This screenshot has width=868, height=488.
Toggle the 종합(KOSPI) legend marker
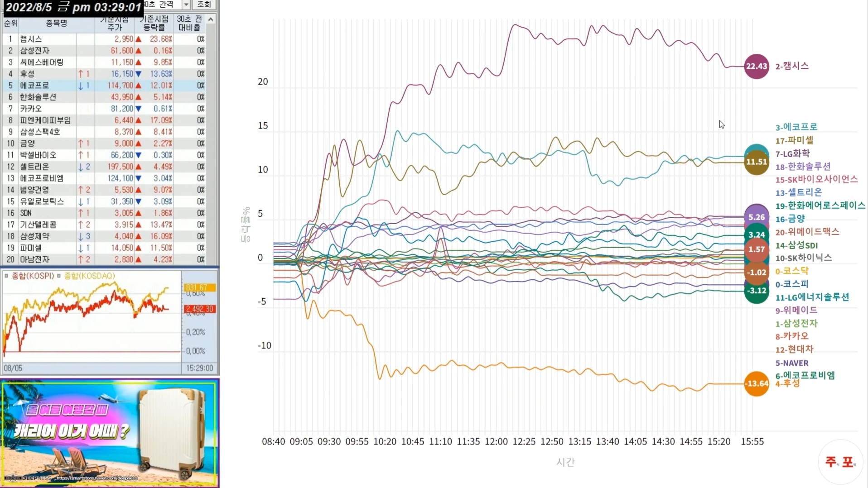6,276
